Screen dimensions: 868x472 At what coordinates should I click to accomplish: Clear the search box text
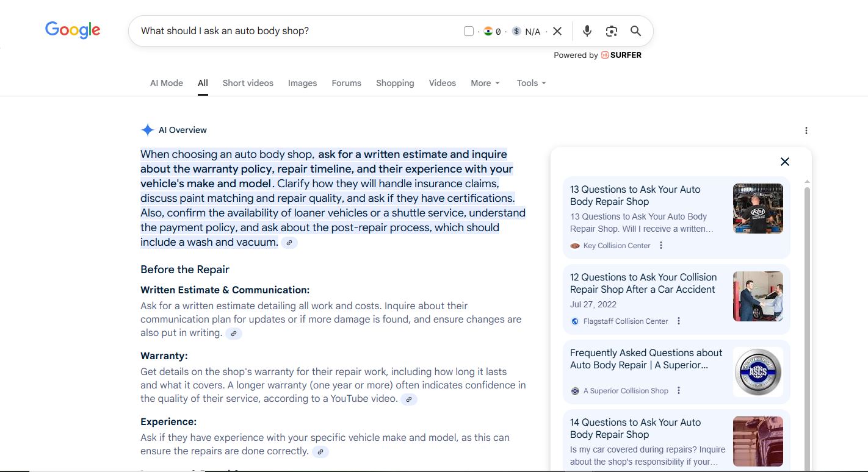click(557, 31)
